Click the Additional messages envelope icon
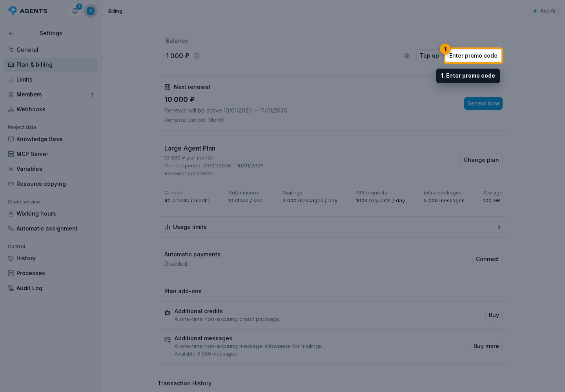The height and width of the screenshot is (392, 565). [168, 340]
